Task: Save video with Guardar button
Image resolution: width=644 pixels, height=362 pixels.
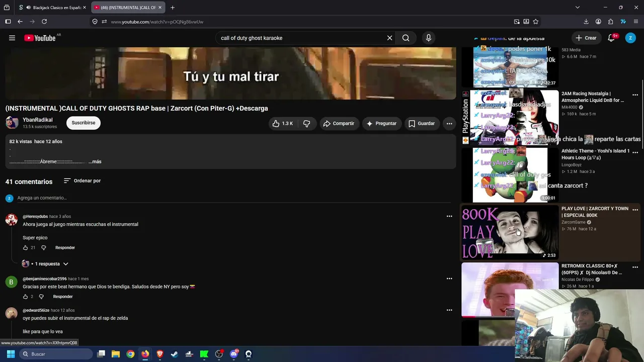Action: tap(422, 123)
